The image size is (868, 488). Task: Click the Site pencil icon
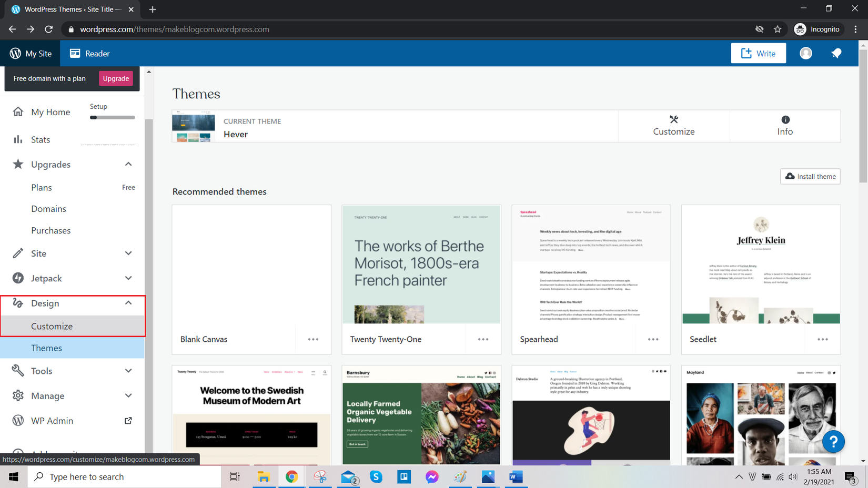point(18,253)
